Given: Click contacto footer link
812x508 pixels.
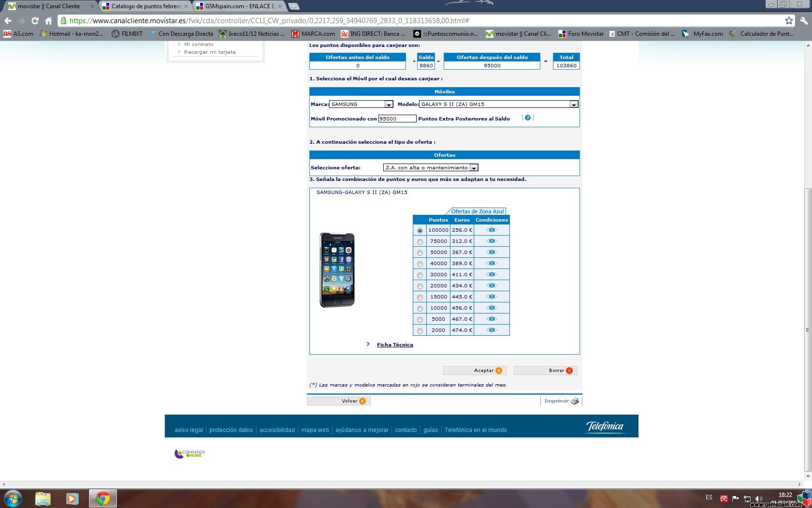Looking at the screenshot, I should (x=406, y=430).
